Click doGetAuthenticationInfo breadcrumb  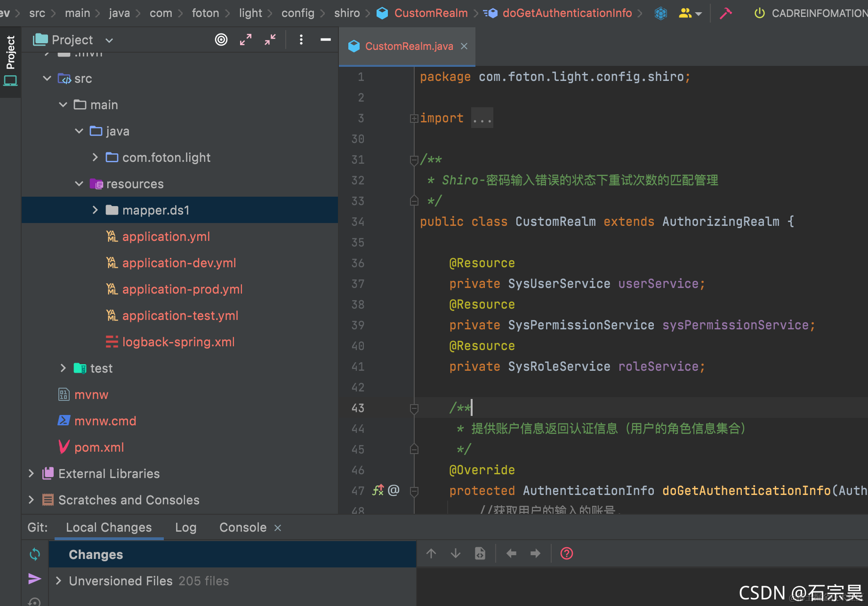pos(567,13)
